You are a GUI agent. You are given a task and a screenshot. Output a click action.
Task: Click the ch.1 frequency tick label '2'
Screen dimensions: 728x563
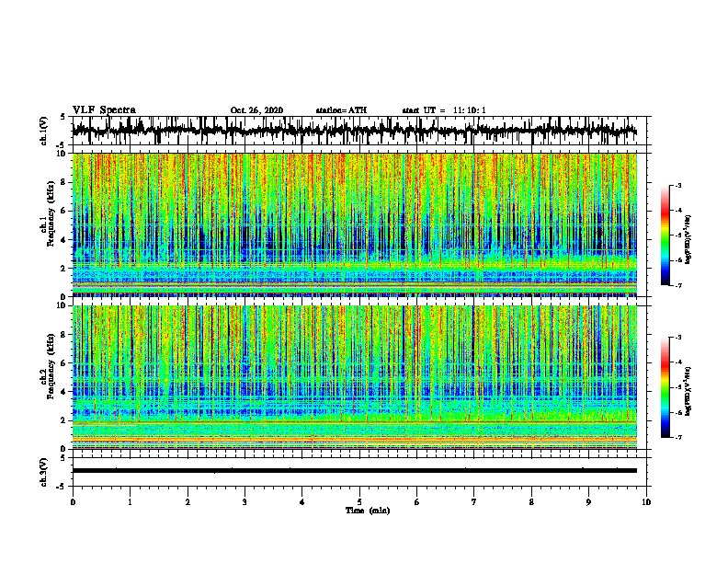64,269
